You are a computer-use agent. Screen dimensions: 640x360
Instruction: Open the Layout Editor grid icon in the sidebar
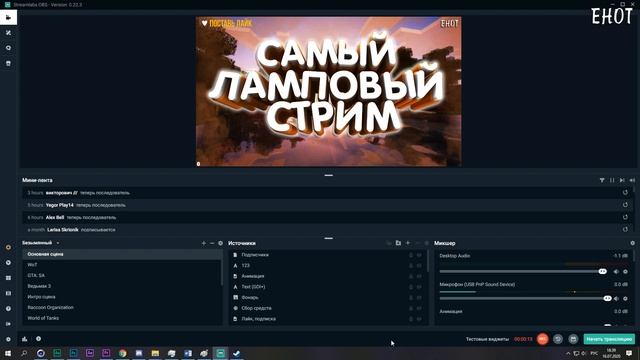coord(8,278)
